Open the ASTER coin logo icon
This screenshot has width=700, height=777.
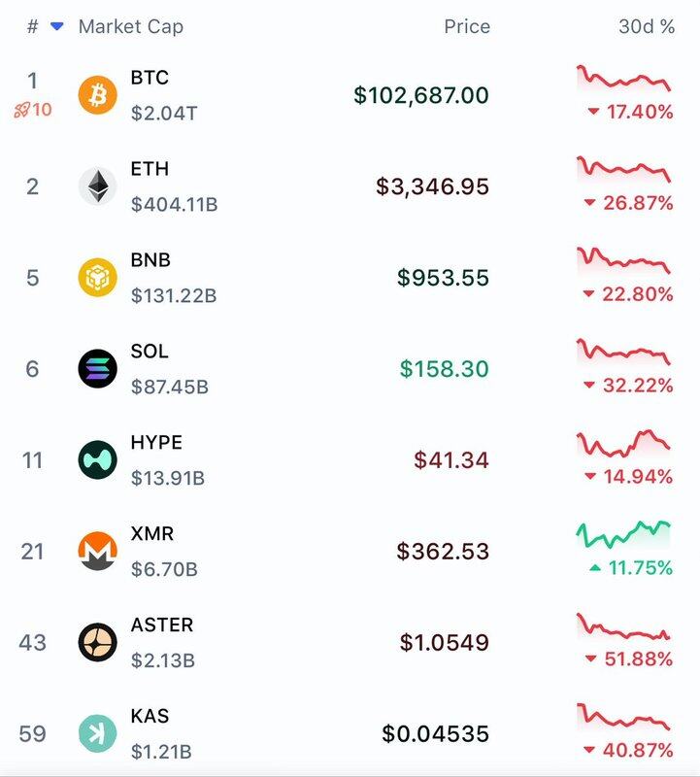(97, 643)
